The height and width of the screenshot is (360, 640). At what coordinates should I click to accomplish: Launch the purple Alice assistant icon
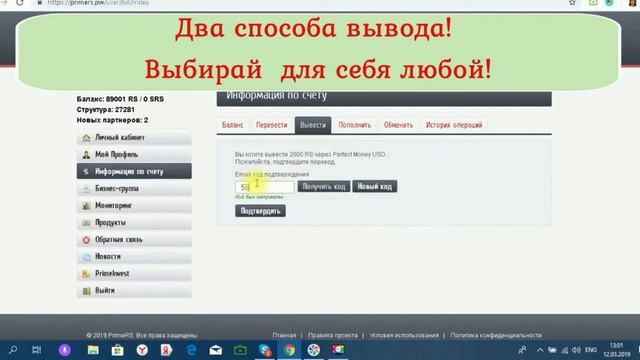64,350
